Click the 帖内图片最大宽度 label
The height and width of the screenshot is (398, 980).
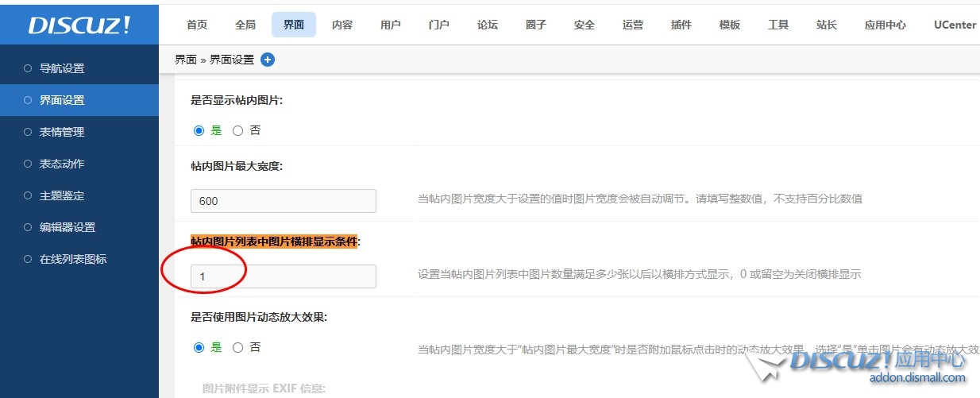pyautogui.click(x=237, y=166)
